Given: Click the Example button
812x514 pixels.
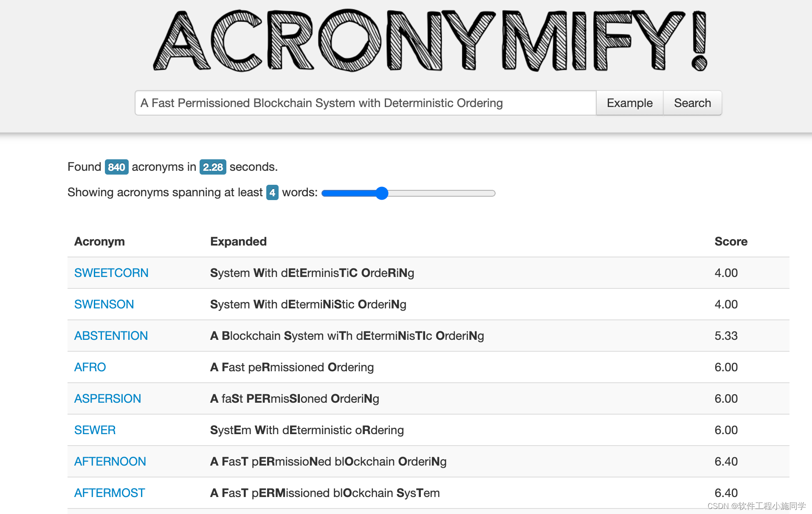Looking at the screenshot, I should 629,103.
